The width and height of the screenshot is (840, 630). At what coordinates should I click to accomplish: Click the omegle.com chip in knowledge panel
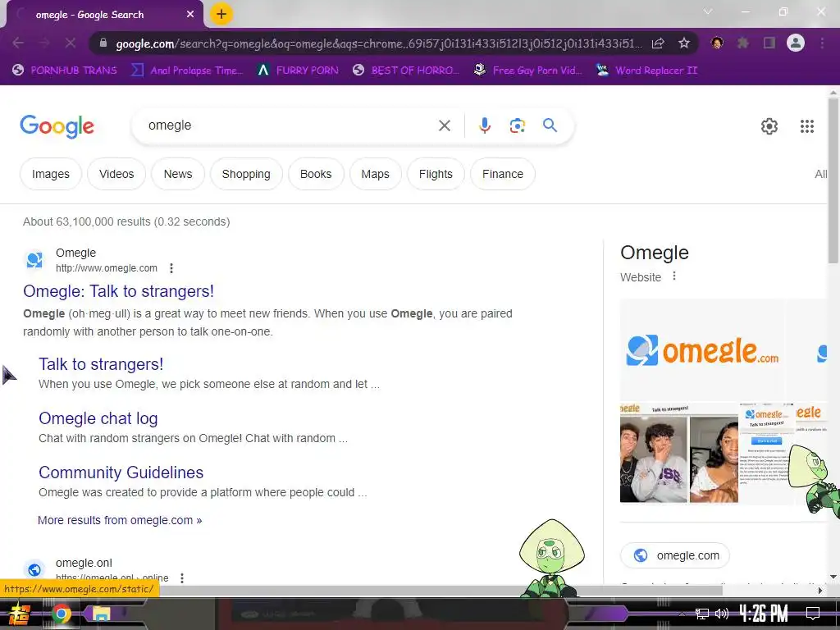[x=675, y=555]
